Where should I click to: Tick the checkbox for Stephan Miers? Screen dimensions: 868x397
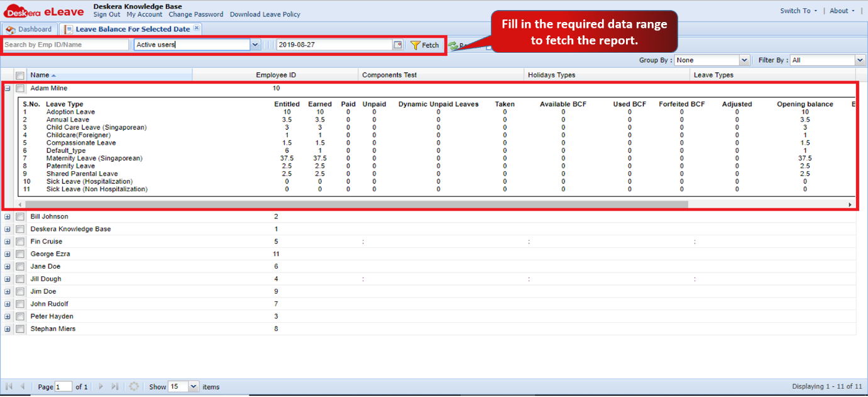[x=20, y=329]
